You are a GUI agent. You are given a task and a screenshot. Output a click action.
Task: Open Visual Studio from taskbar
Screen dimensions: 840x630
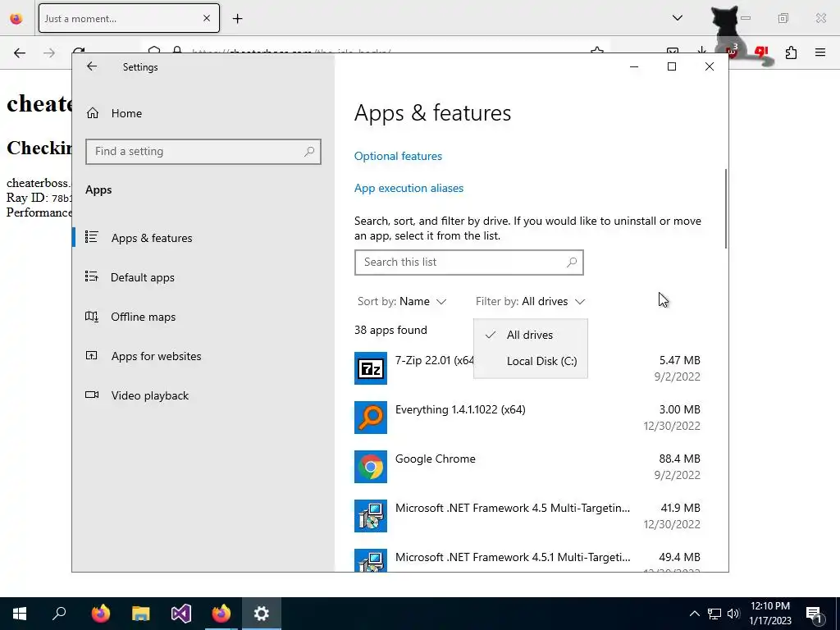point(181,614)
